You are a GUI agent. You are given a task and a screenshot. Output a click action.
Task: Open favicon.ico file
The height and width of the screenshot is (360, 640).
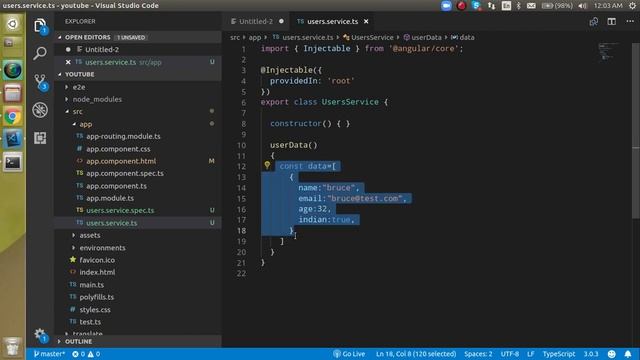click(97, 260)
